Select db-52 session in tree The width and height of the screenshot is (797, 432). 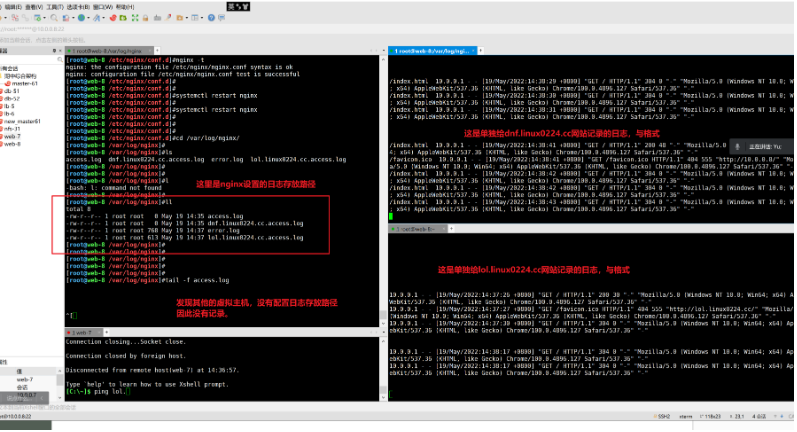[x=10, y=99]
